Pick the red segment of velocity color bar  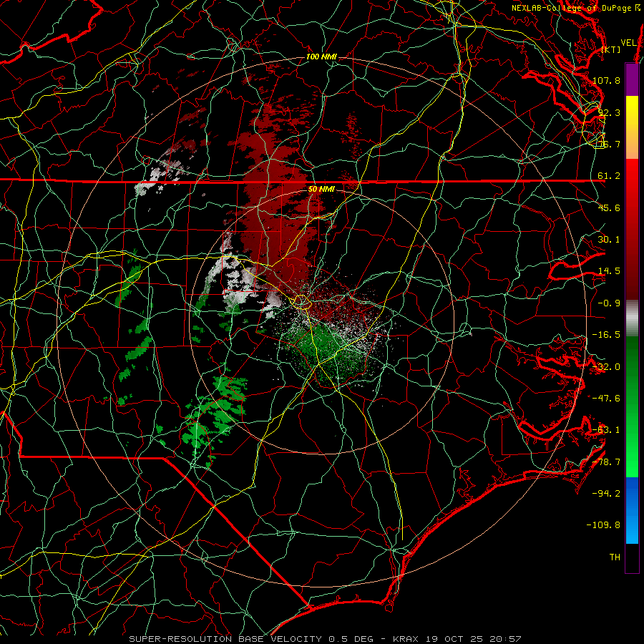(632, 229)
